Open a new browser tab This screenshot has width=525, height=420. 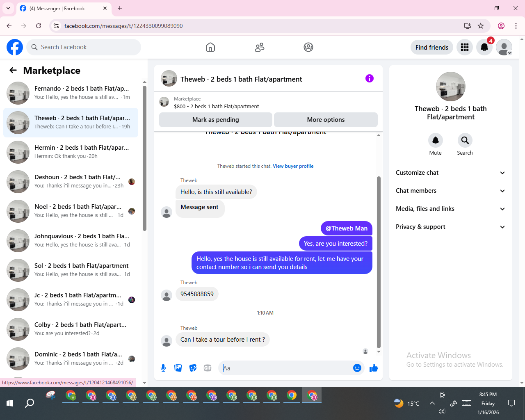[120, 8]
